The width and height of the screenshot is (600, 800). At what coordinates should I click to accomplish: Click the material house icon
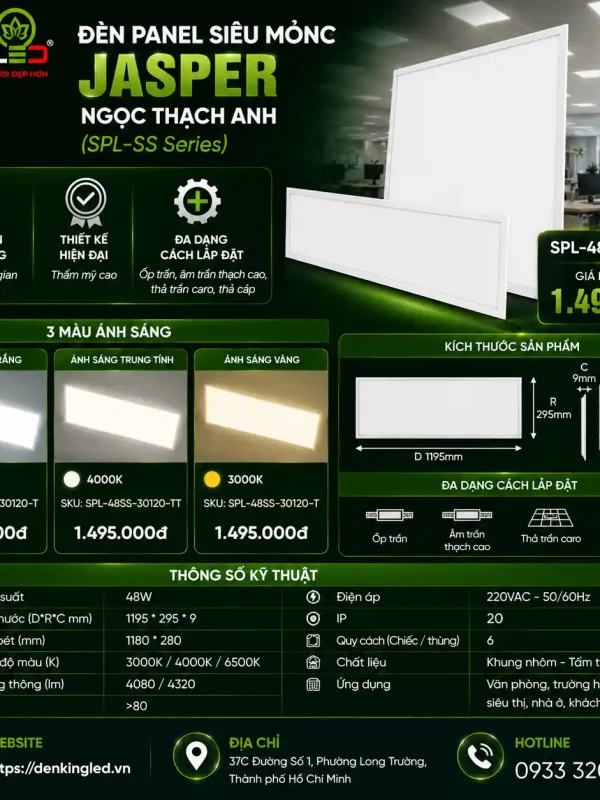click(x=313, y=662)
